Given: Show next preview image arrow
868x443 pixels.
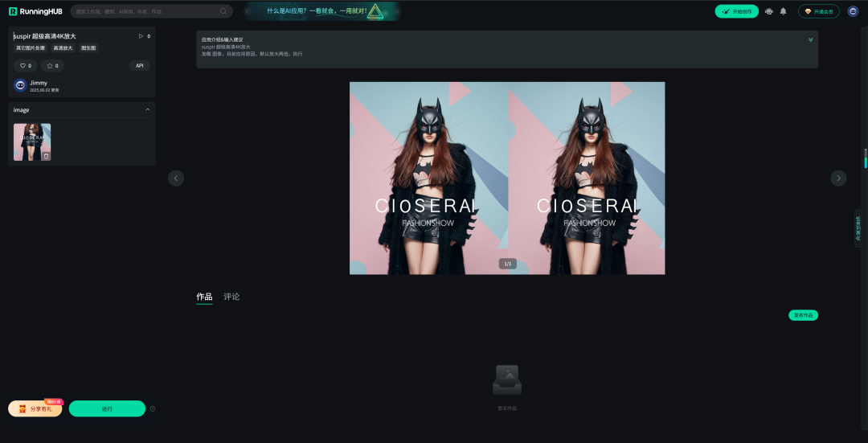Looking at the screenshot, I should tap(838, 178).
